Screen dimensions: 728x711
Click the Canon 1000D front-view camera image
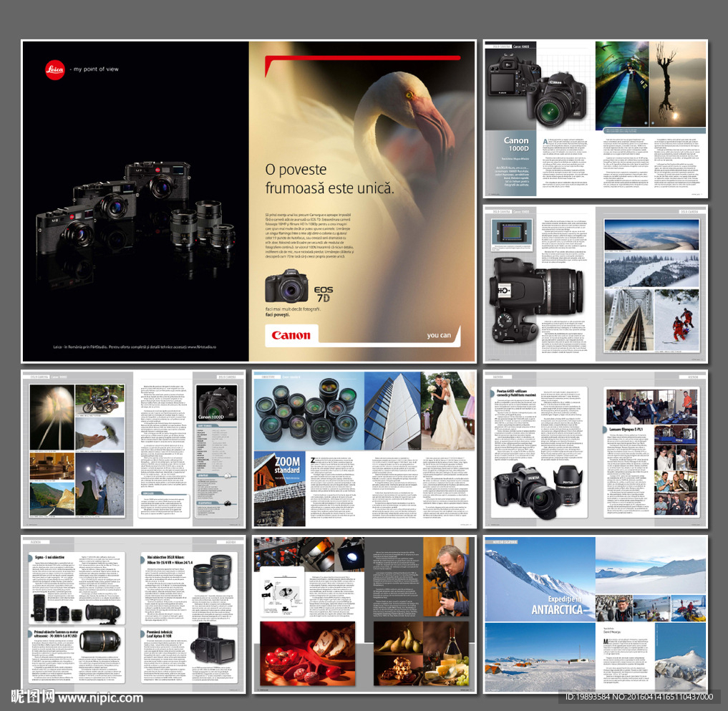point(557,100)
